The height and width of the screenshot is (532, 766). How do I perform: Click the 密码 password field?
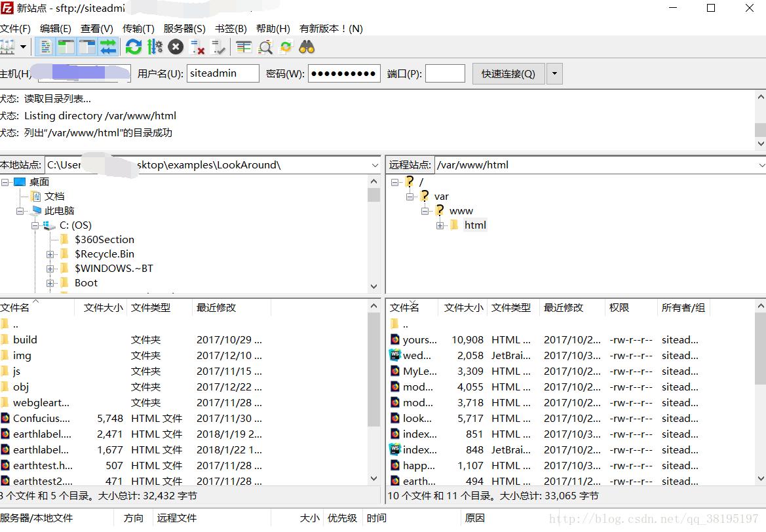(344, 73)
